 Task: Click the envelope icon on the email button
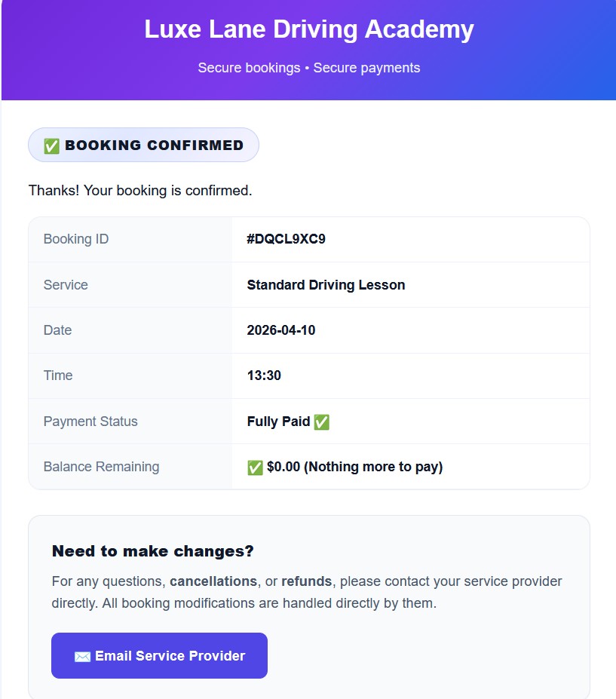pyautogui.click(x=81, y=655)
